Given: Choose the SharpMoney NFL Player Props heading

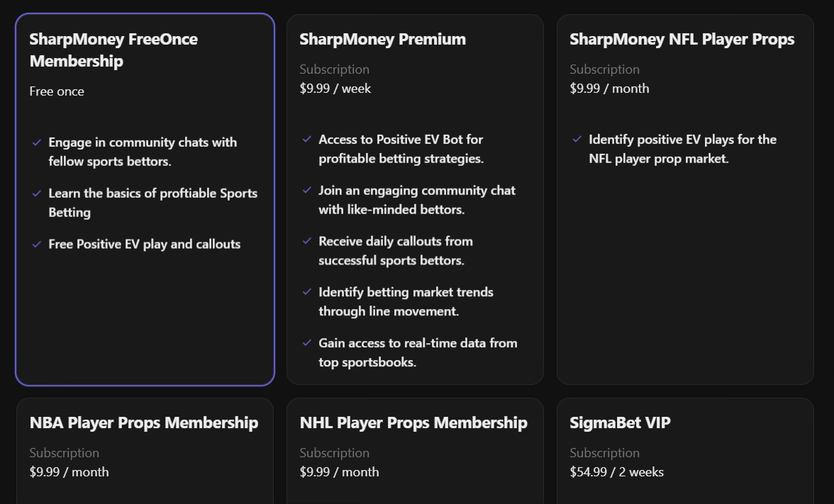Looking at the screenshot, I should pyautogui.click(x=682, y=39).
